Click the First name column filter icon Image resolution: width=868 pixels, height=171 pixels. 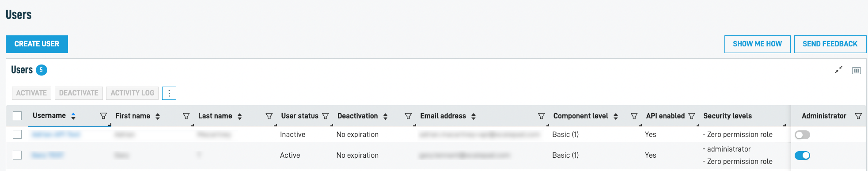tap(186, 116)
